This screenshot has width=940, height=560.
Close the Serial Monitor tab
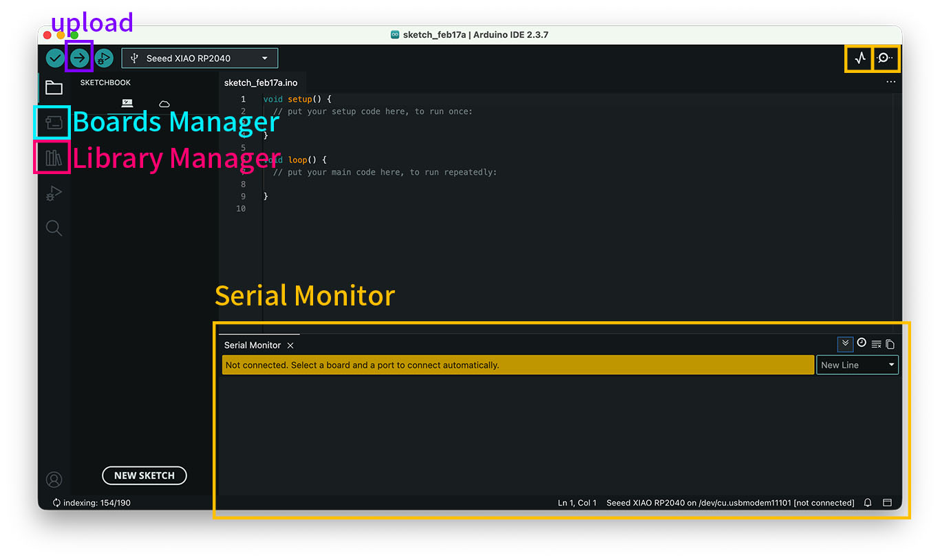tap(290, 345)
